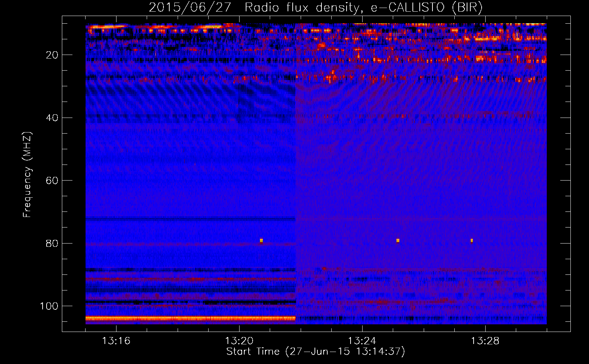The height and width of the screenshot is (364, 589).
Task: Click the '13:20' time tick label
Action: (x=239, y=341)
